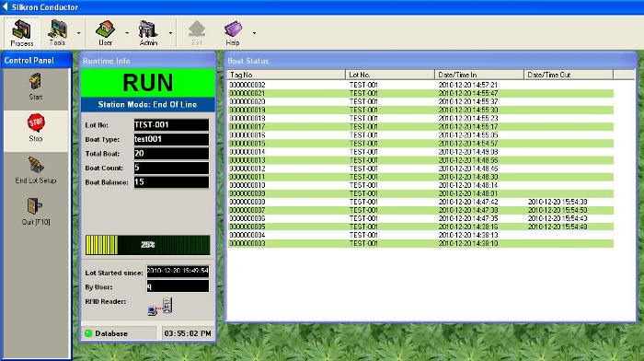Select row with tag 0000000009
The image size is (644, 361).
pyautogui.click(x=420, y=193)
